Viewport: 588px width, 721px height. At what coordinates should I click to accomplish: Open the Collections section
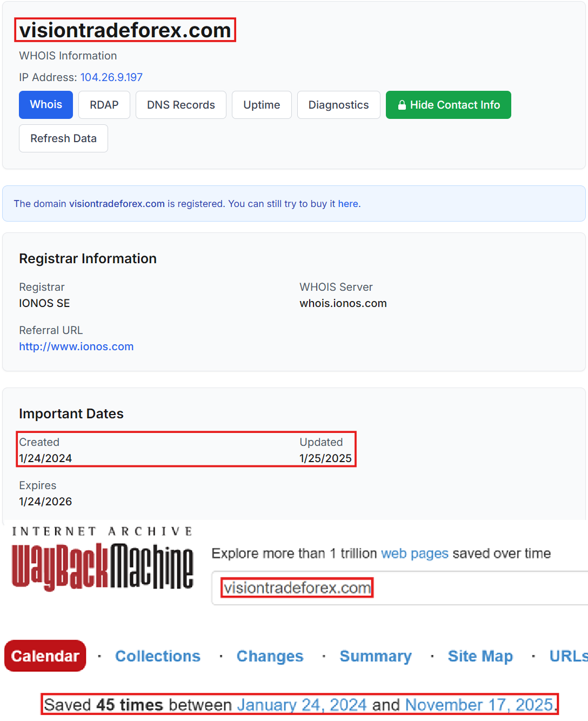click(x=157, y=656)
